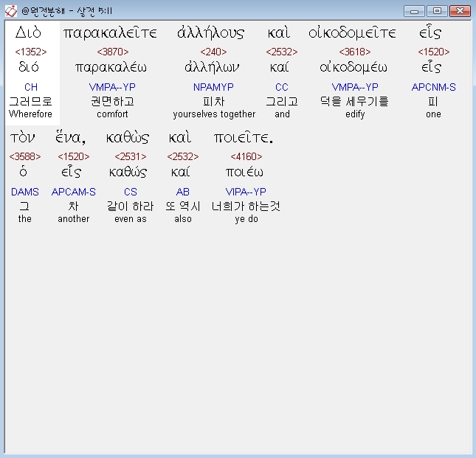Viewport: 476px width, 458px height.
Task: Select the Greek word καθὼς
Action: (x=128, y=138)
